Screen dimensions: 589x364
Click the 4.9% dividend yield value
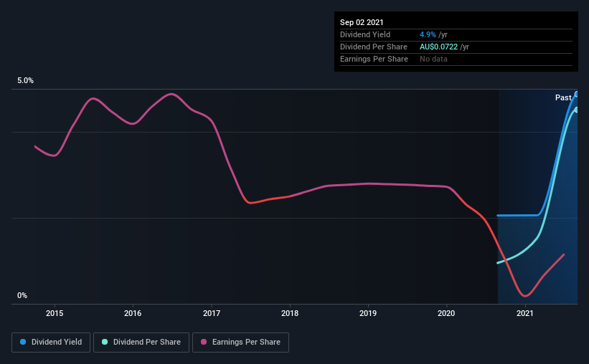point(428,34)
